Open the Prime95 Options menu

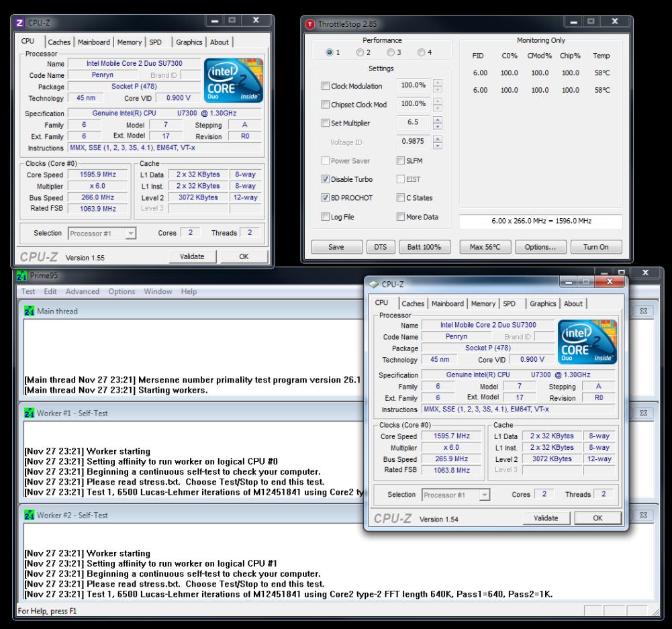pyautogui.click(x=122, y=291)
